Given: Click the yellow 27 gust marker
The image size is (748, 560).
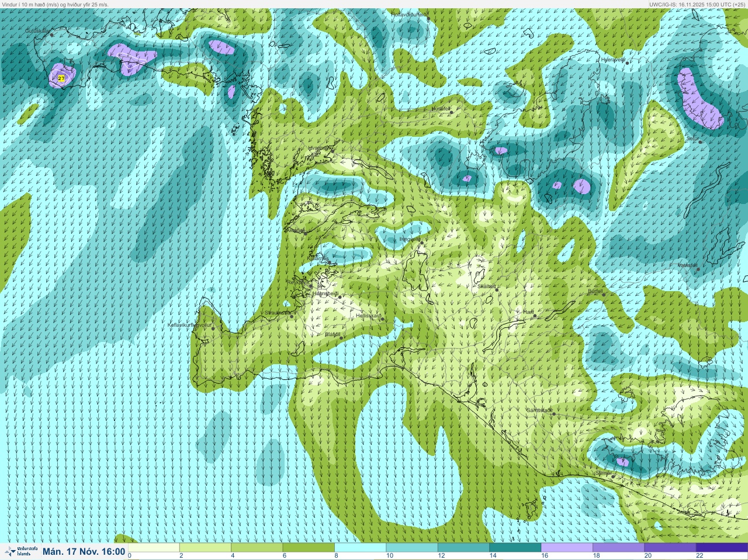Looking at the screenshot, I should tap(61, 78).
